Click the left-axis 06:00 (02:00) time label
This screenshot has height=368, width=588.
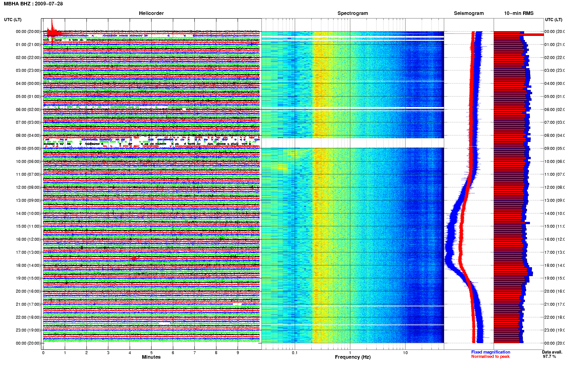(28, 109)
